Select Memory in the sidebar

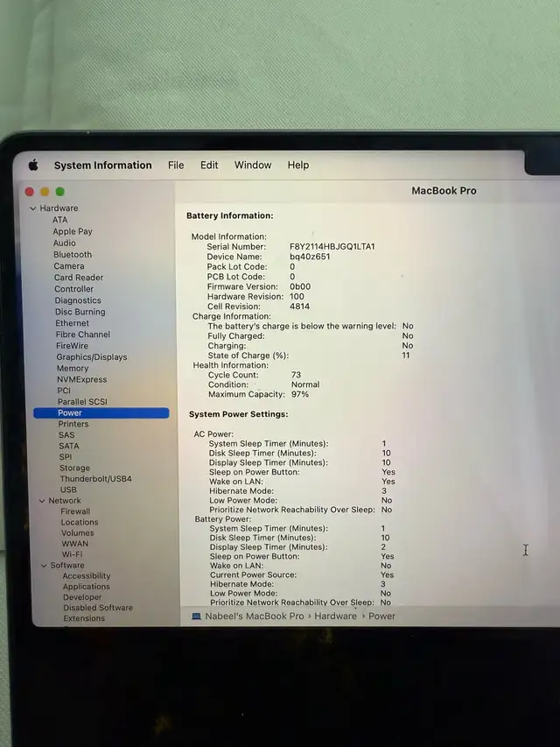[x=73, y=369]
